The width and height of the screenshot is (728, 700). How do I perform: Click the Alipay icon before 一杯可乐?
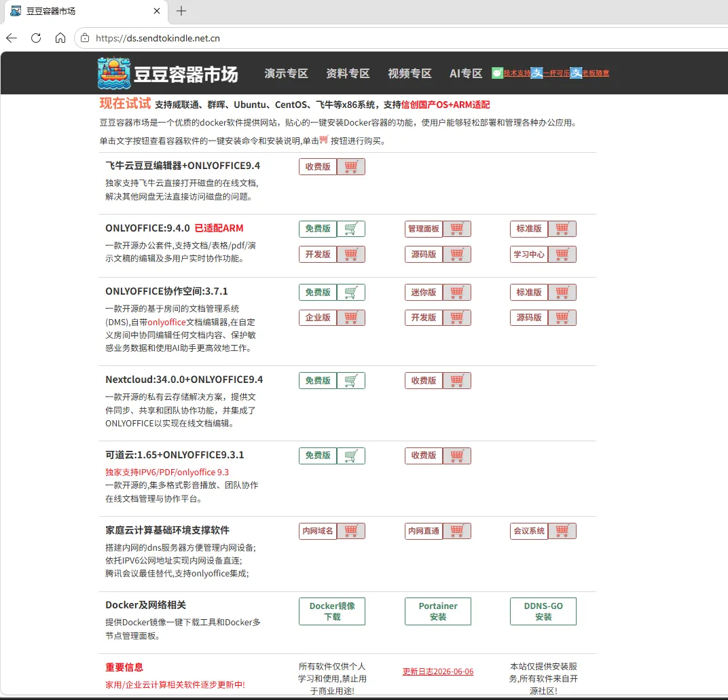[536, 73]
